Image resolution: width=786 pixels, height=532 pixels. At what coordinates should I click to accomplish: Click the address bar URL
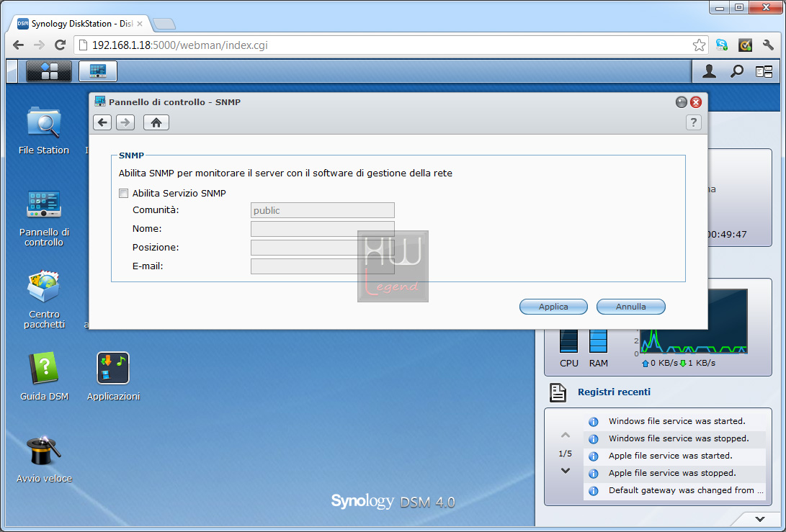coord(180,45)
